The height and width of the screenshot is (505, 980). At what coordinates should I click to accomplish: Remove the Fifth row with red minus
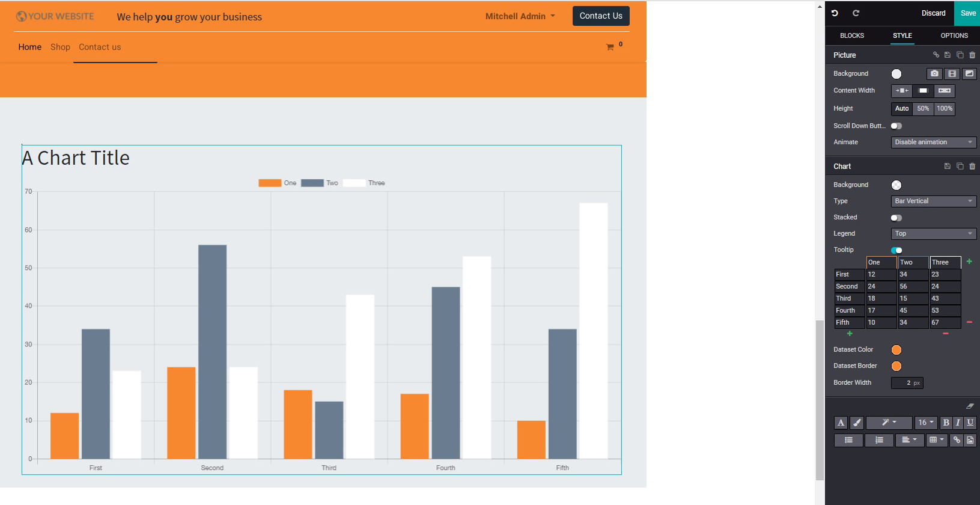tap(969, 322)
